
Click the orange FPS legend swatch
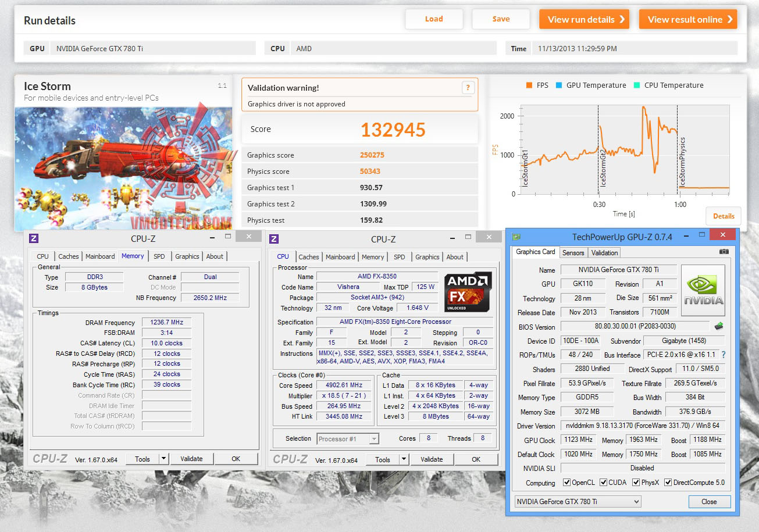[529, 85]
